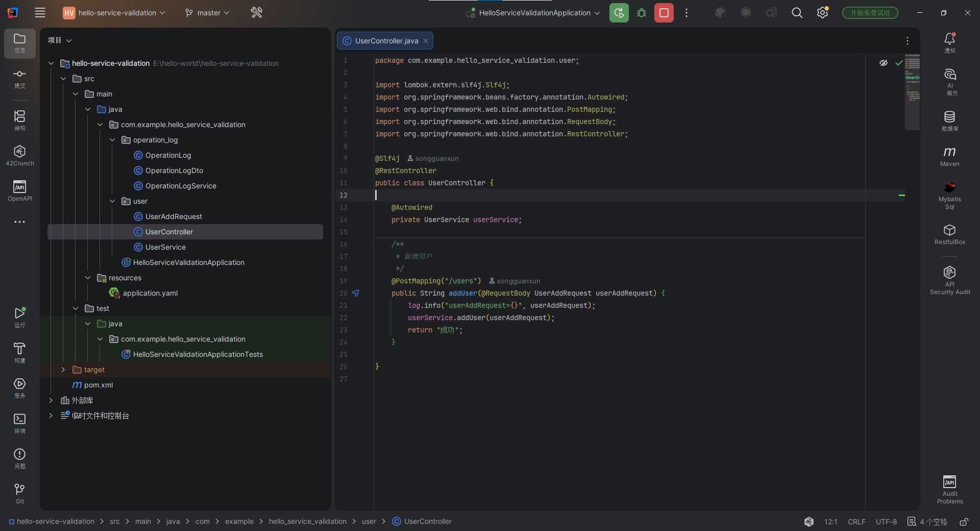Screen dimensions: 980x531
Task: Click the editor minimap scrollbar
Action: tap(912, 92)
